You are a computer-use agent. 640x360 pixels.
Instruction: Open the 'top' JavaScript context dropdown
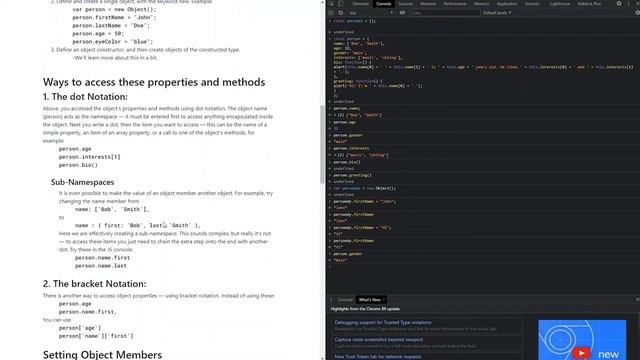point(371,13)
